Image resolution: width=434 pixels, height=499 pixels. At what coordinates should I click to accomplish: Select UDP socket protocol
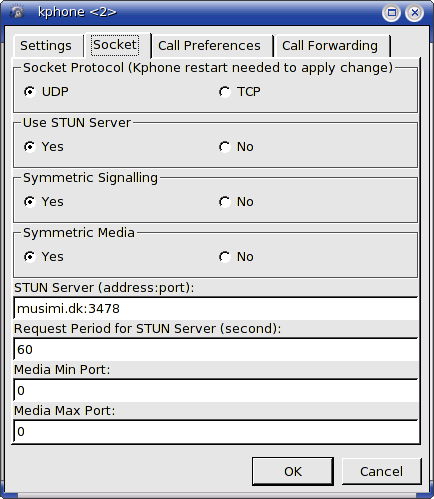[x=46, y=92]
